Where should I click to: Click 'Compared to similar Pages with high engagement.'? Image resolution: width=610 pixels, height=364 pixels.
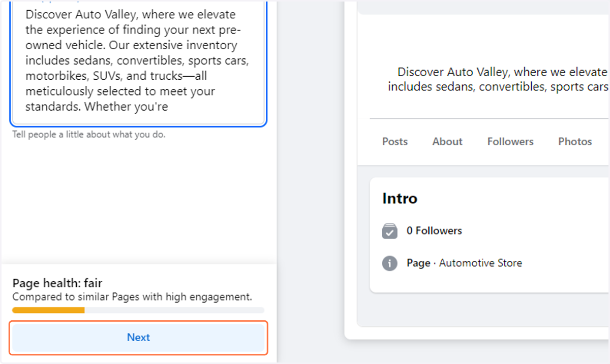pos(132,297)
